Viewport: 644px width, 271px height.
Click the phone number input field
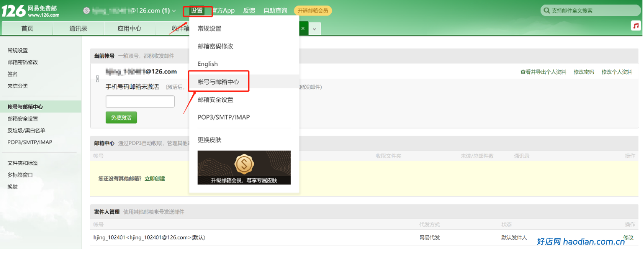[140, 101]
